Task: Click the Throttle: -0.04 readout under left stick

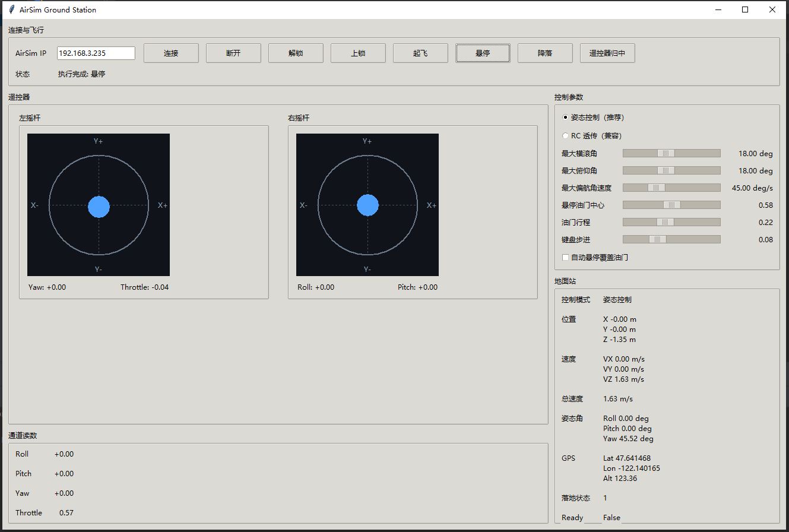Action: pyautogui.click(x=145, y=287)
